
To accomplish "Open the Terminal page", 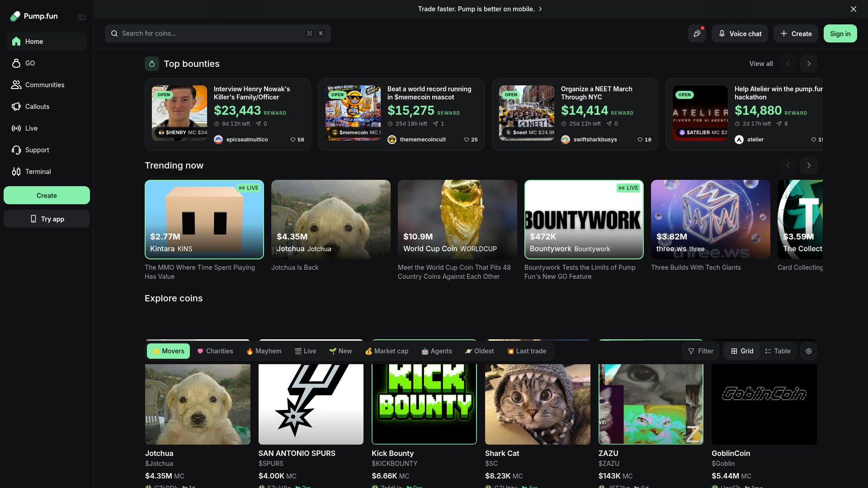I will pos(47,172).
